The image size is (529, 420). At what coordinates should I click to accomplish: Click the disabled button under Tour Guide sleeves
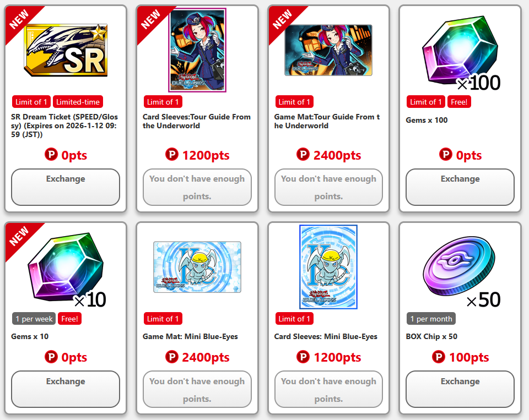197,187
